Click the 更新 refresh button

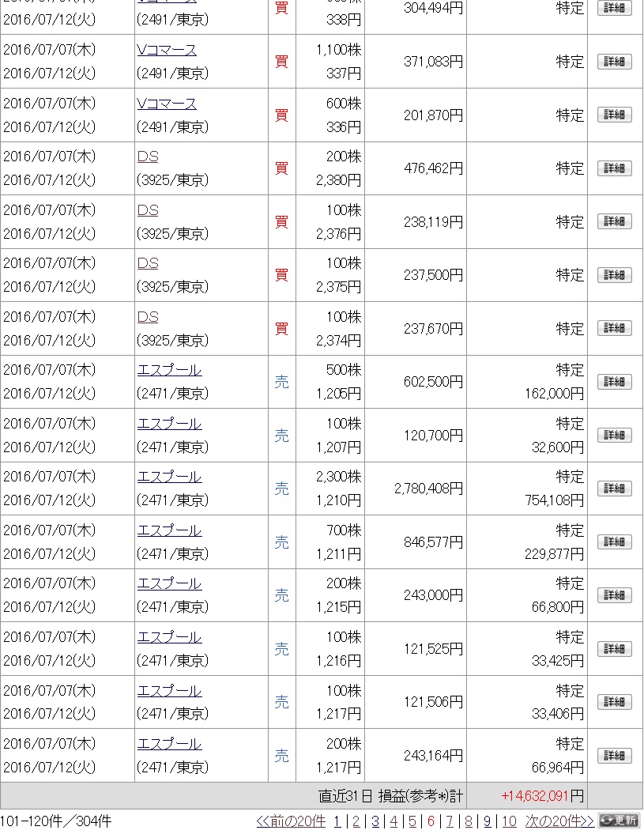click(620, 821)
